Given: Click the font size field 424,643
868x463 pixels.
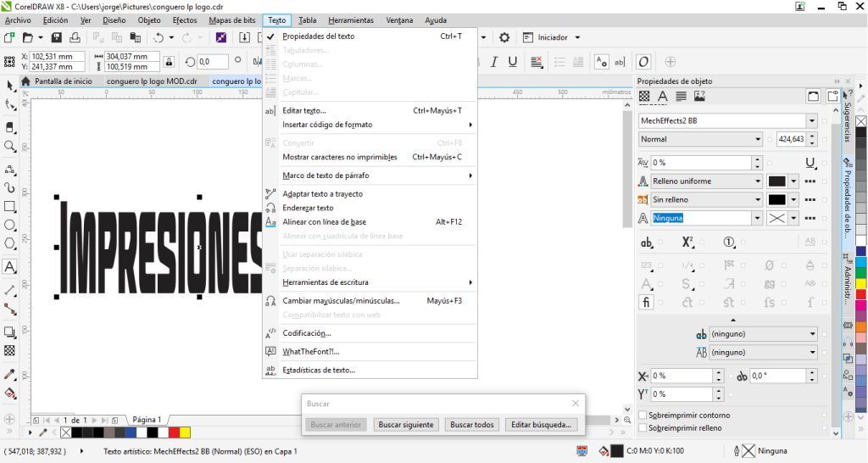Looking at the screenshot, I should coord(792,140).
